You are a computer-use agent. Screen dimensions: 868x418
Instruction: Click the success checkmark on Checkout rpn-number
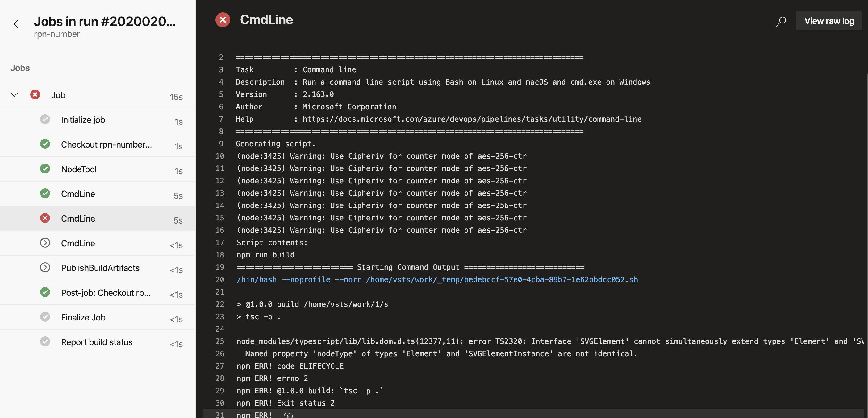45,144
